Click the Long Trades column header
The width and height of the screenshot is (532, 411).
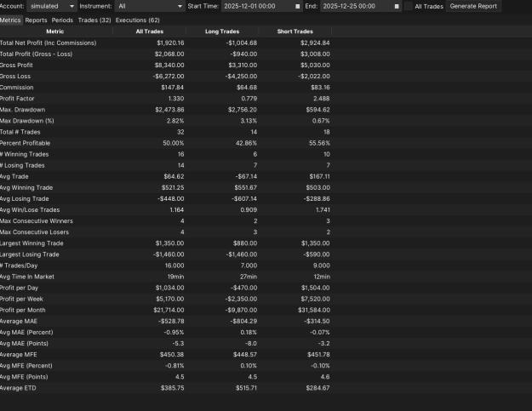(x=222, y=31)
